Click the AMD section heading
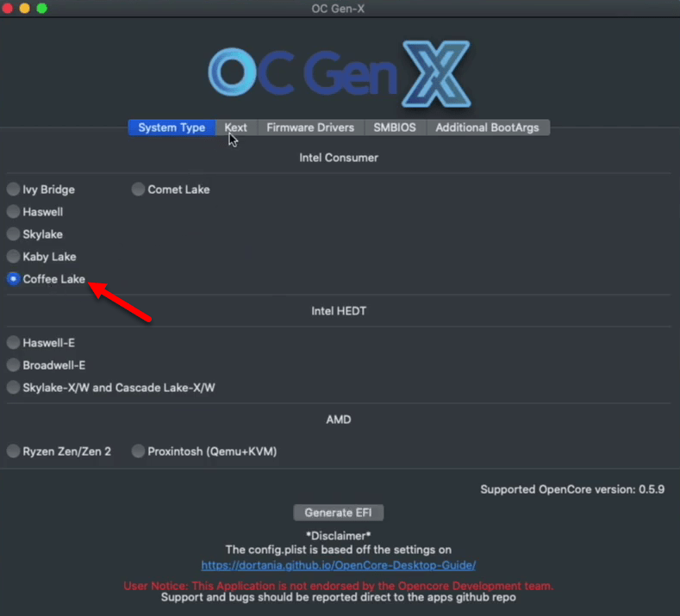 click(x=339, y=420)
